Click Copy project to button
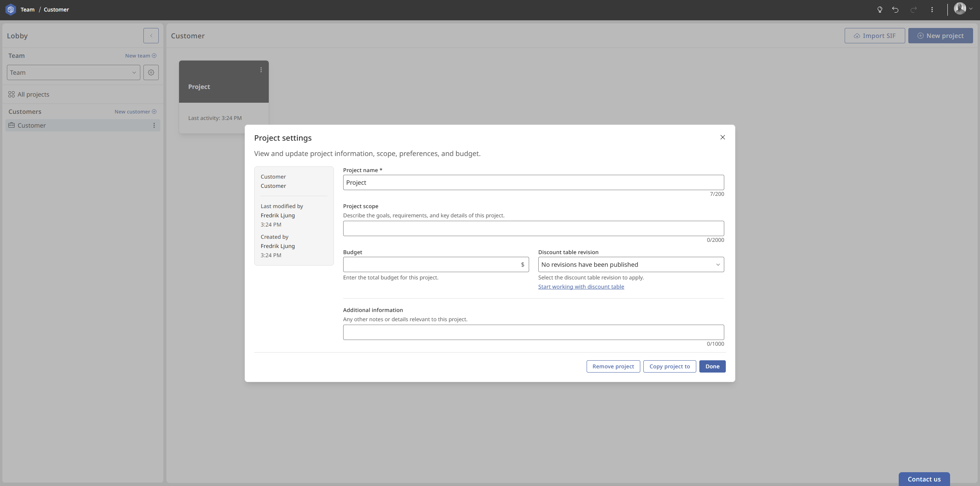 click(670, 366)
